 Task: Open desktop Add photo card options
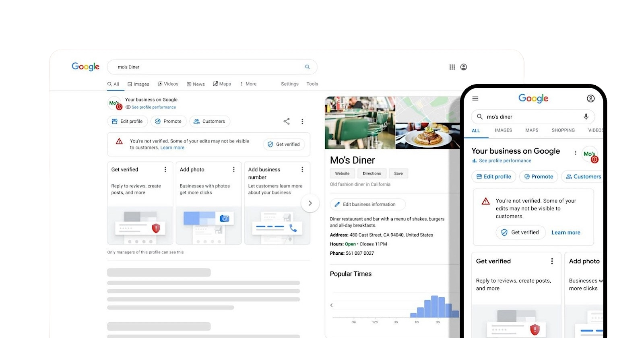tap(233, 170)
